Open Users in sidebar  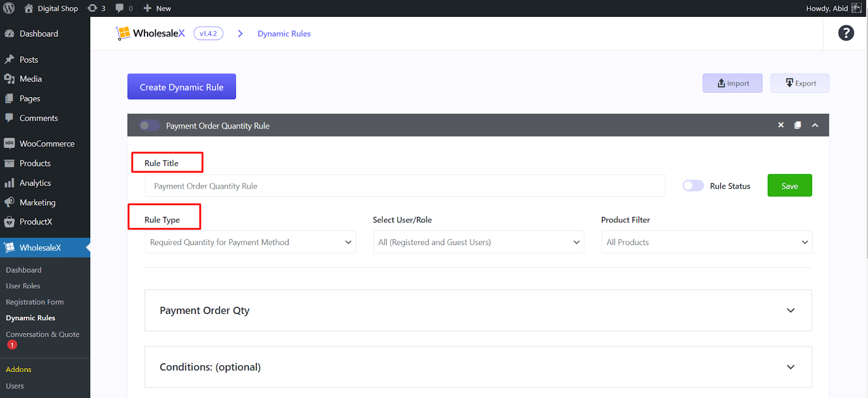(x=15, y=386)
